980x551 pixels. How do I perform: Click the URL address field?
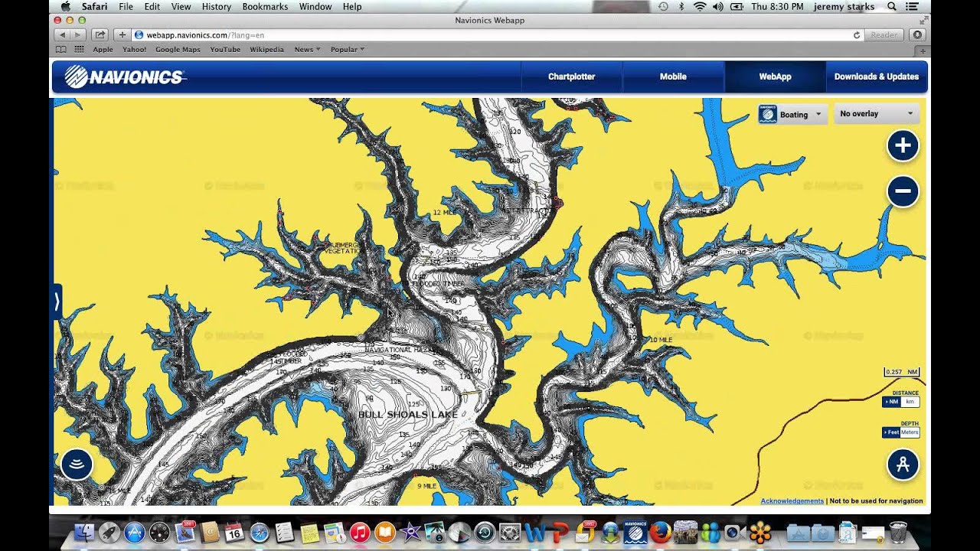point(490,34)
